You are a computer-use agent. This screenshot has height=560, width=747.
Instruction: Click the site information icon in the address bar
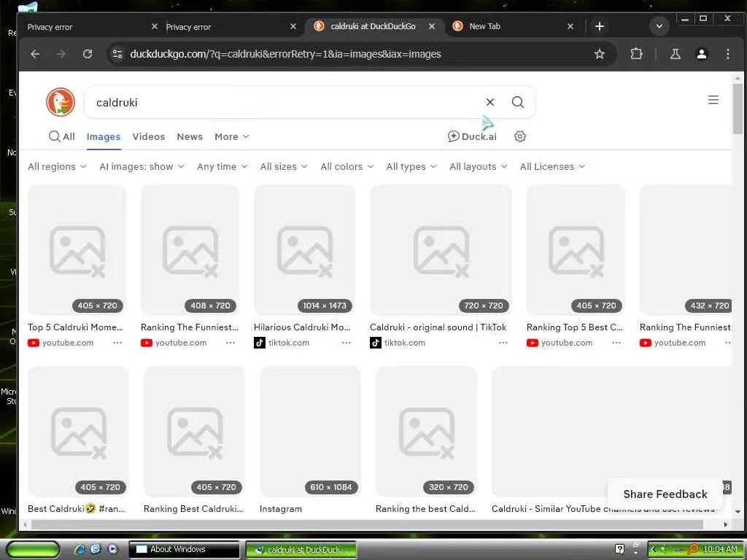click(x=117, y=54)
